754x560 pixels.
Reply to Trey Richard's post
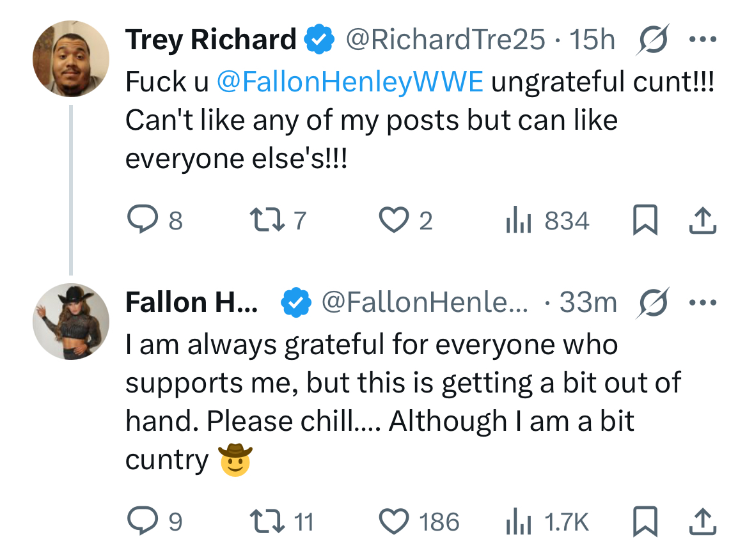139,221
